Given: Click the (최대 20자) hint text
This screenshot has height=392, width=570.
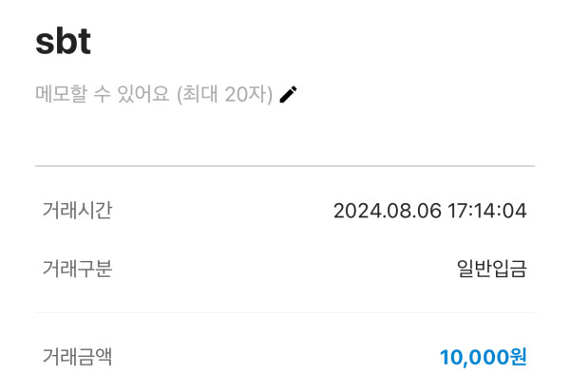Looking at the screenshot, I should [x=225, y=95].
